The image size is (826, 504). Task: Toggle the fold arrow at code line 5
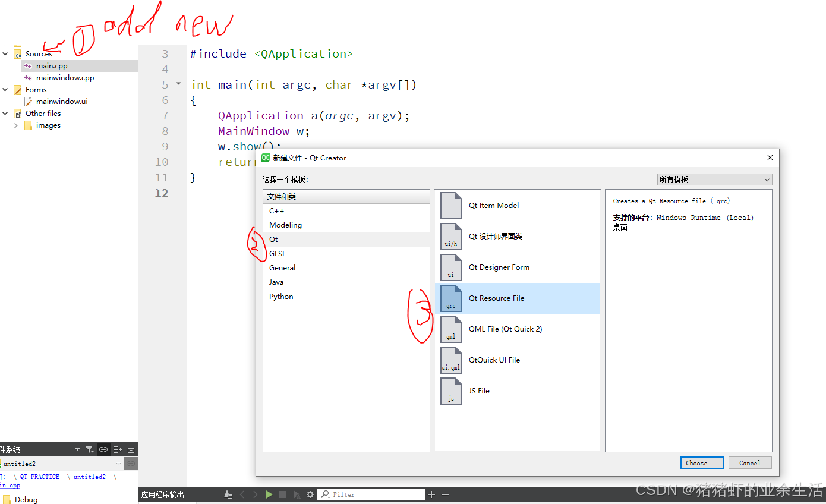tap(178, 84)
